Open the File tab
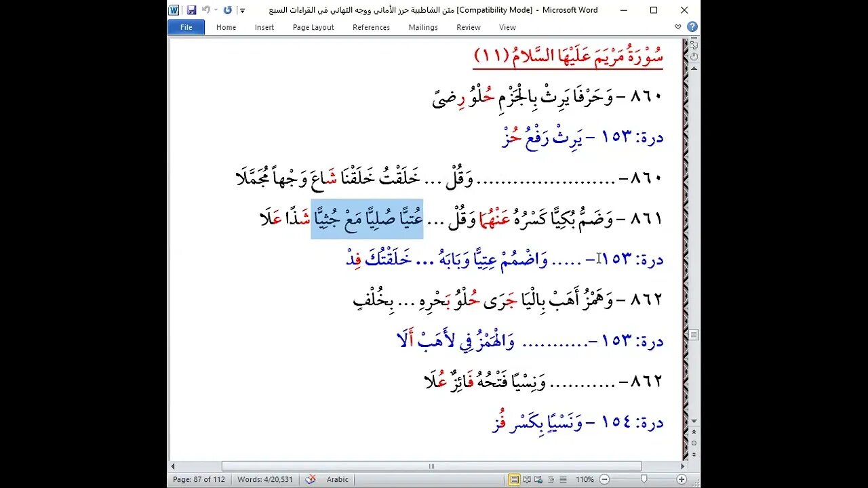This screenshot has height=488, width=868. pyautogui.click(x=186, y=27)
